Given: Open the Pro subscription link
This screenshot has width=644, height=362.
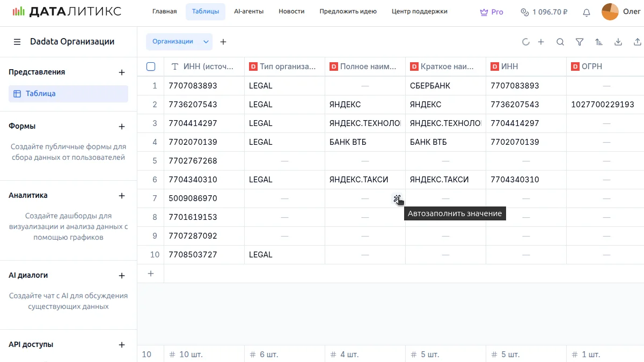Looking at the screenshot, I should (x=492, y=12).
